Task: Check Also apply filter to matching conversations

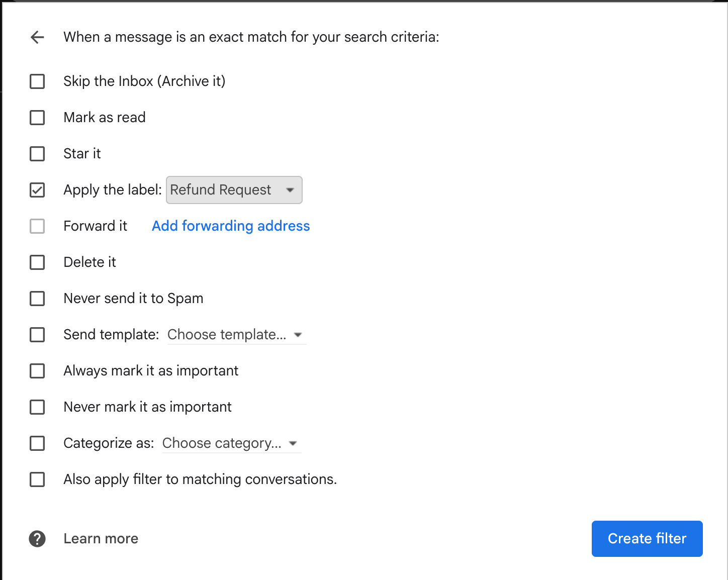Action: pos(37,479)
